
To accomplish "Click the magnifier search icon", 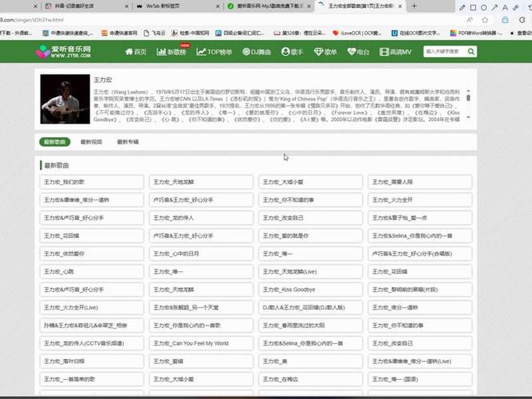I will tap(471, 52).
